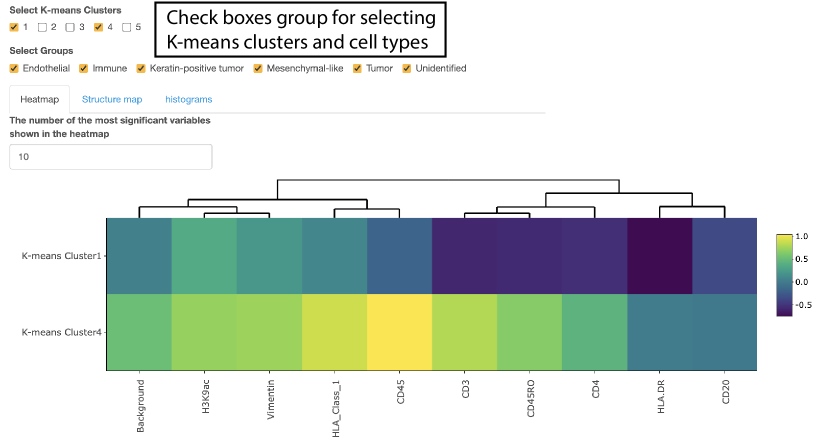The image size is (830, 444).
Task: Toggle K-means cluster 1 checkbox
Action: click(14, 27)
